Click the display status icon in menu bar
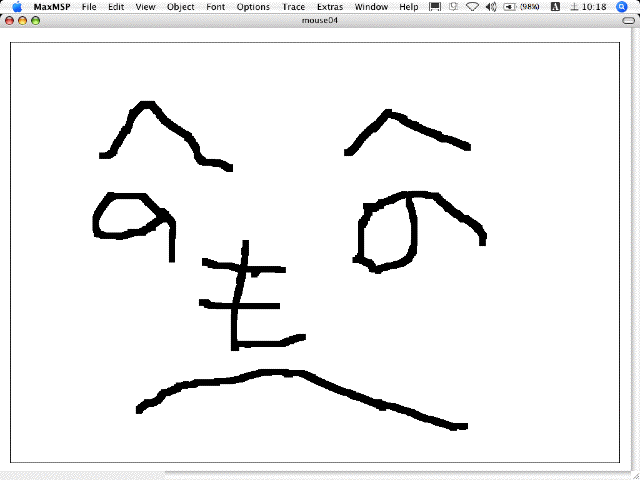Viewport: 640px width, 480px height. pos(436,7)
